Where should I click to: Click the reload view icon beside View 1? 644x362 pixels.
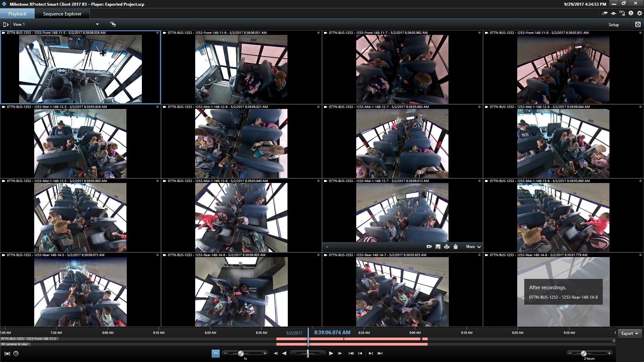click(113, 24)
